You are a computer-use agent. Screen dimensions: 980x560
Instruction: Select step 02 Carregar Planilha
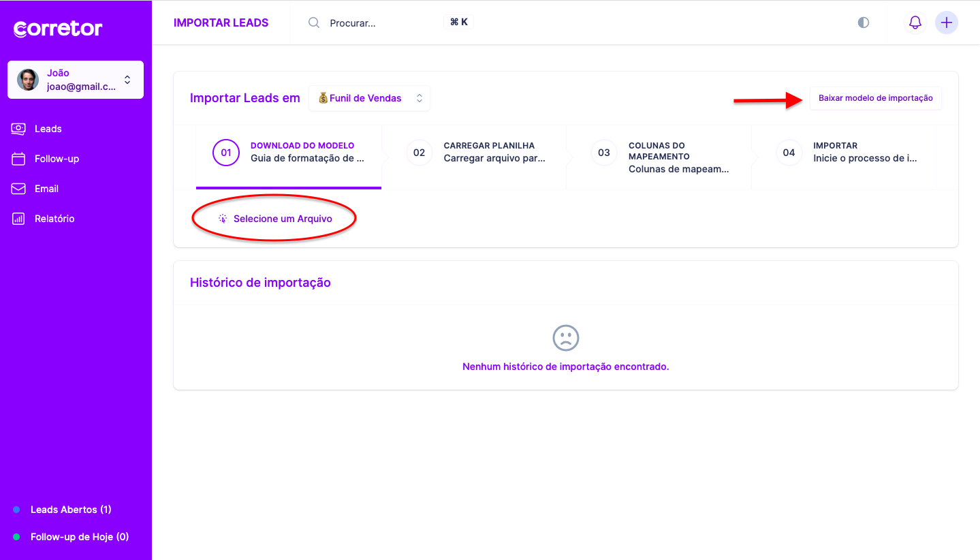click(x=475, y=153)
